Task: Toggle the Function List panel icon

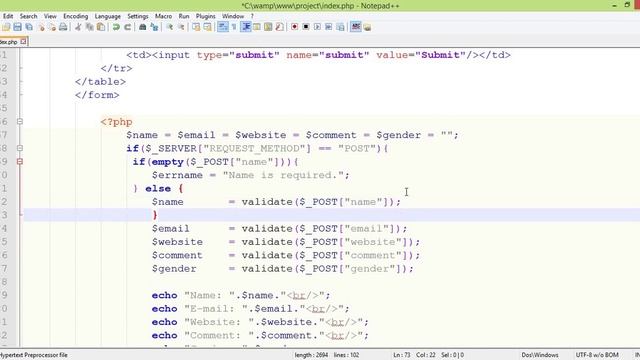Action: point(280,27)
